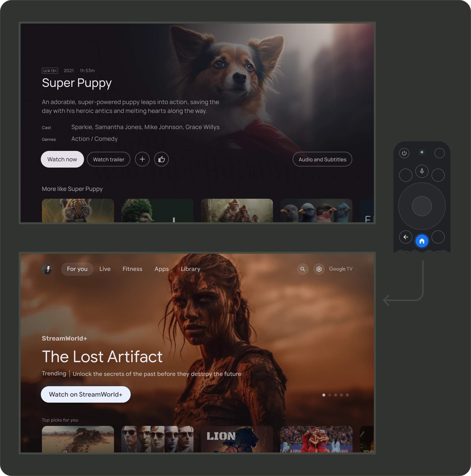Click the Add to watchlist icon
The image size is (471, 476).
click(142, 159)
